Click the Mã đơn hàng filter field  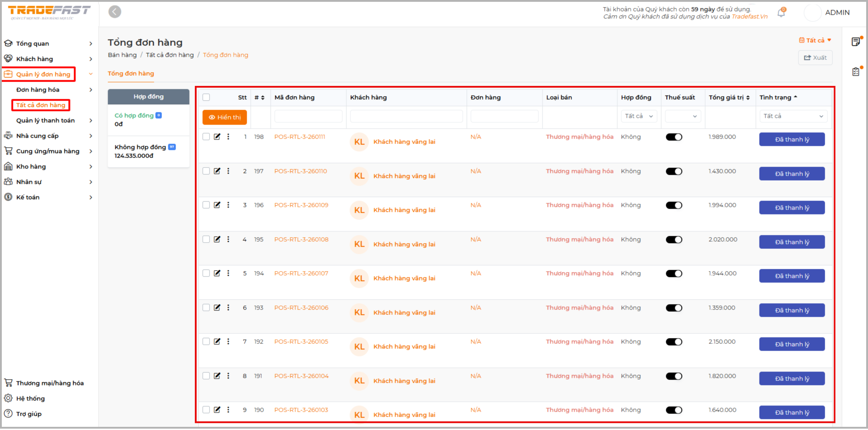(308, 116)
